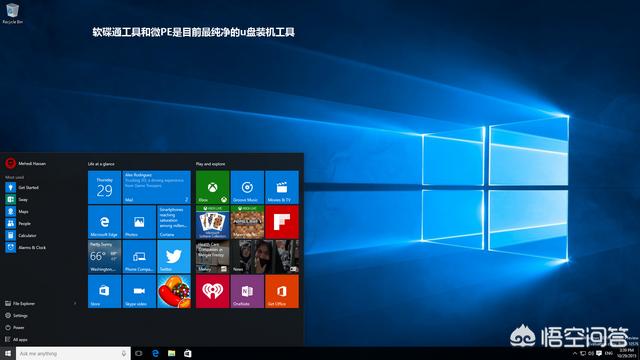Click the Windows Start button
Screen dimensions: 640x360
8,353
